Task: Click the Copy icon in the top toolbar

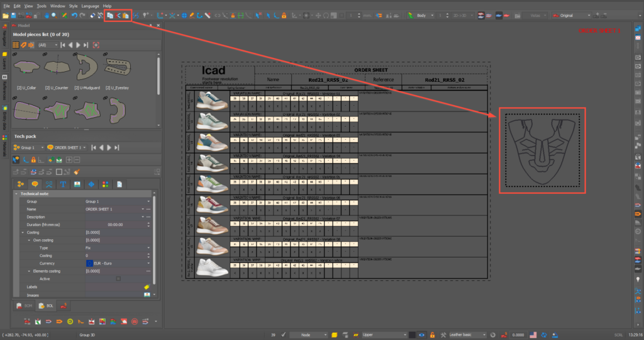Action: 109,14
